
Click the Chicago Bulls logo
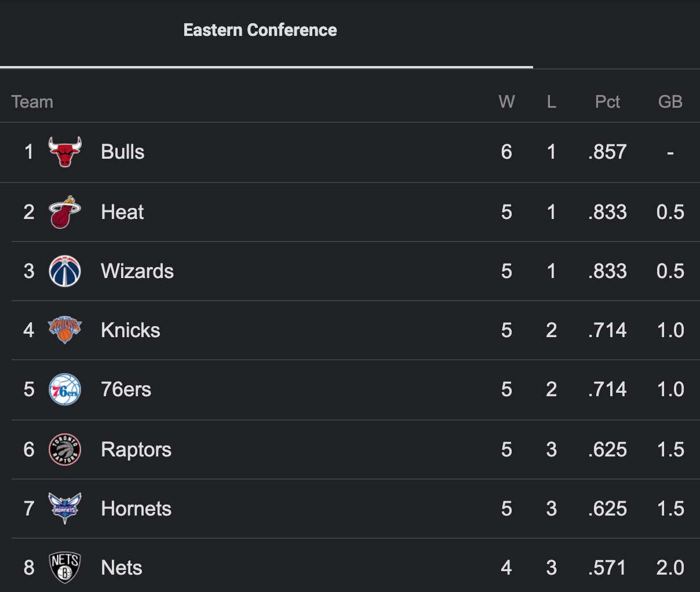tap(65, 152)
